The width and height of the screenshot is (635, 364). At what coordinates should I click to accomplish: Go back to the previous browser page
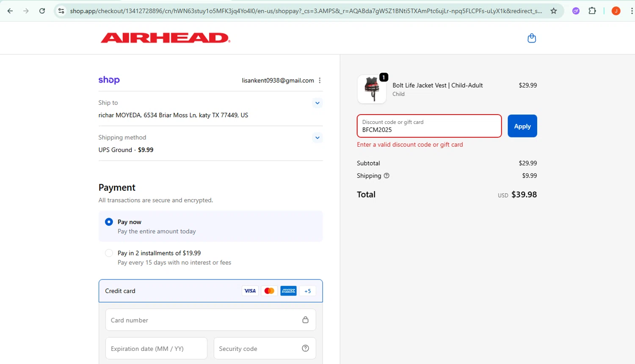[10, 11]
